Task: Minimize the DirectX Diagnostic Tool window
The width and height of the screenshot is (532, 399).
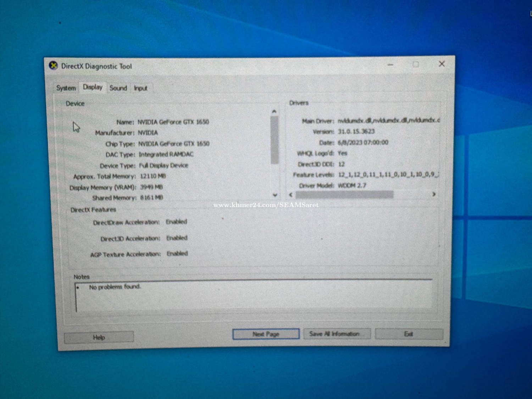Action: [390, 65]
